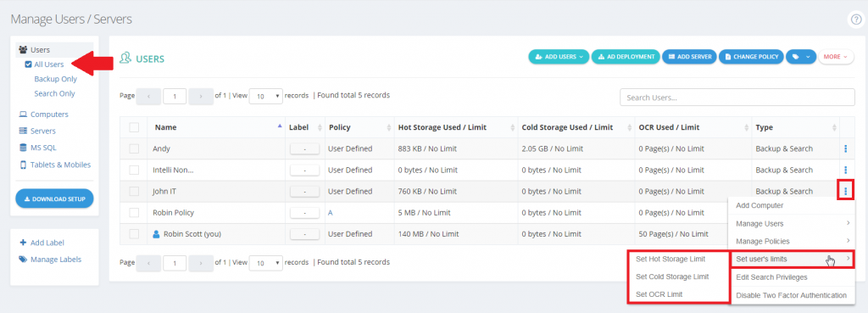
Task: Click the label button for Intelli Non
Action: coord(304,170)
